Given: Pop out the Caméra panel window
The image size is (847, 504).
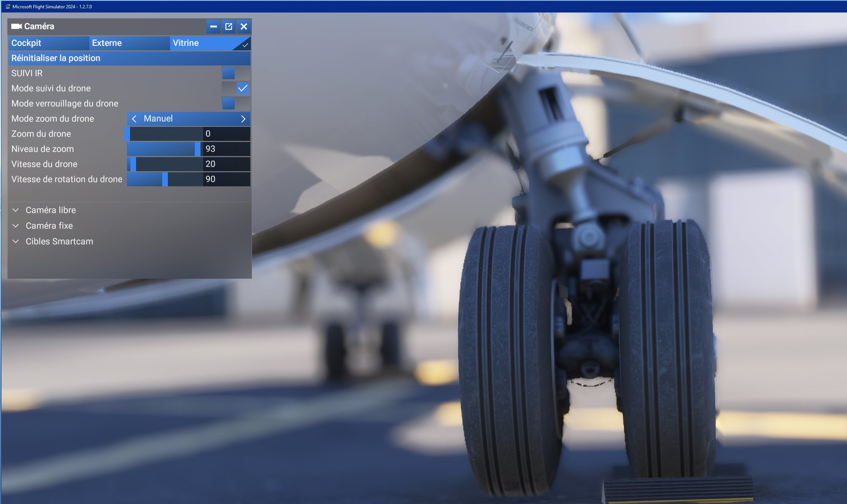Looking at the screenshot, I should [229, 27].
